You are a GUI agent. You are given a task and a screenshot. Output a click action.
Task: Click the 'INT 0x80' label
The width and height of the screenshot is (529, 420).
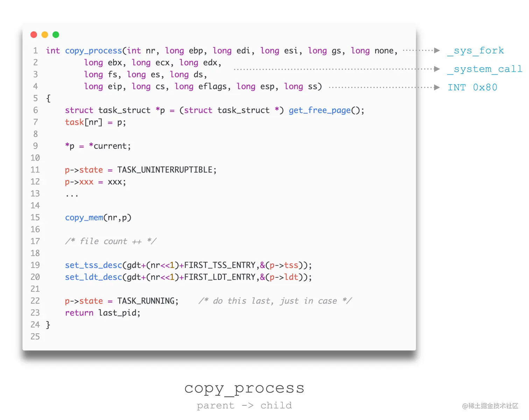pyautogui.click(x=472, y=87)
